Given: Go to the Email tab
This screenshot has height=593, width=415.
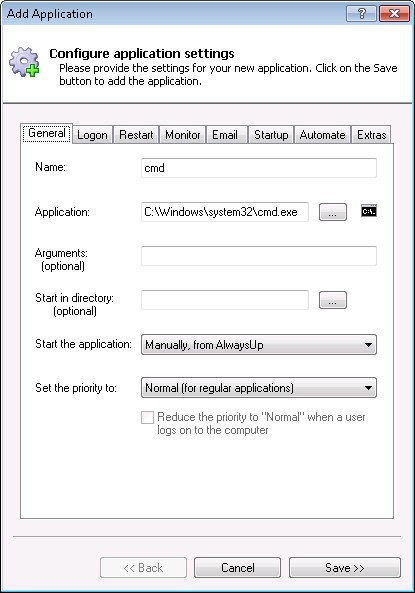Looking at the screenshot, I should [x=225, y=135].
